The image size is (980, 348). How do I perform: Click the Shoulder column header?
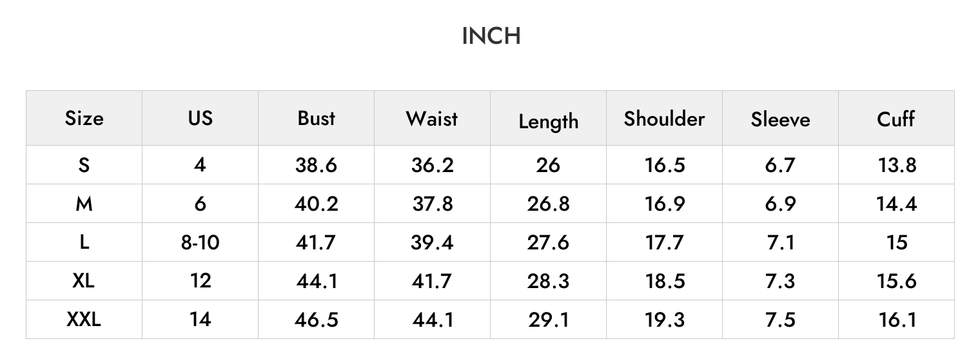click(x=664, y=119)
